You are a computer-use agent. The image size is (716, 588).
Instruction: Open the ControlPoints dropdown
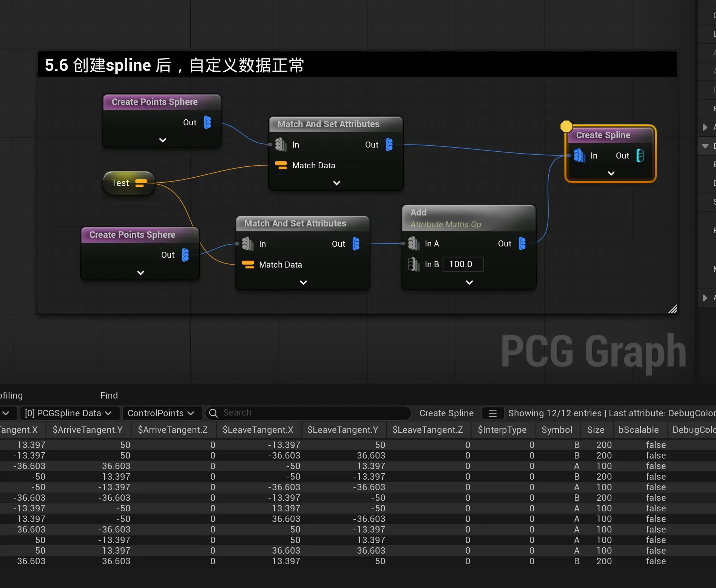coord(161,413)
